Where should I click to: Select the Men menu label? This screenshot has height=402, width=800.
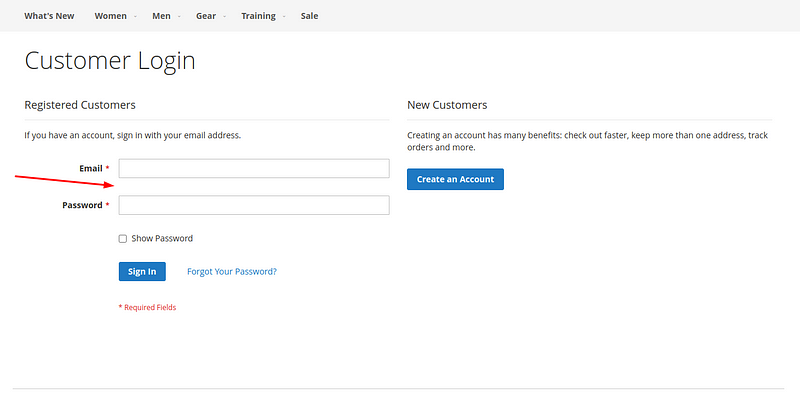click(161, 16)
